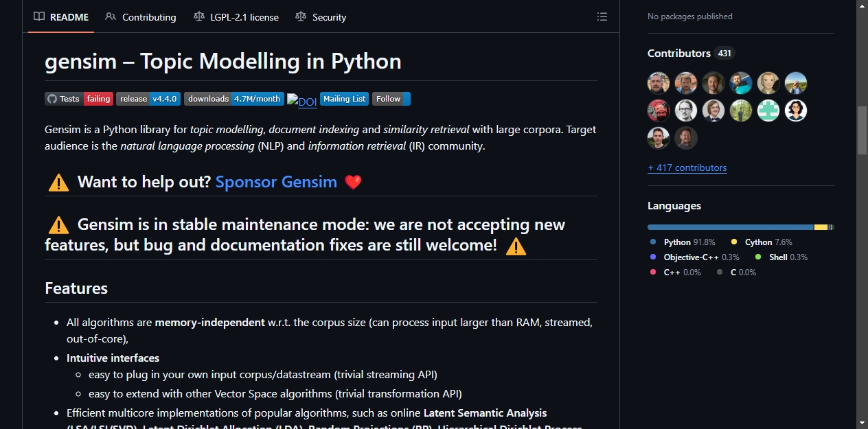Click the "Intuitive interfaces" bullet text
Viewport: 868px width, 429px height.
click(113, 358)
